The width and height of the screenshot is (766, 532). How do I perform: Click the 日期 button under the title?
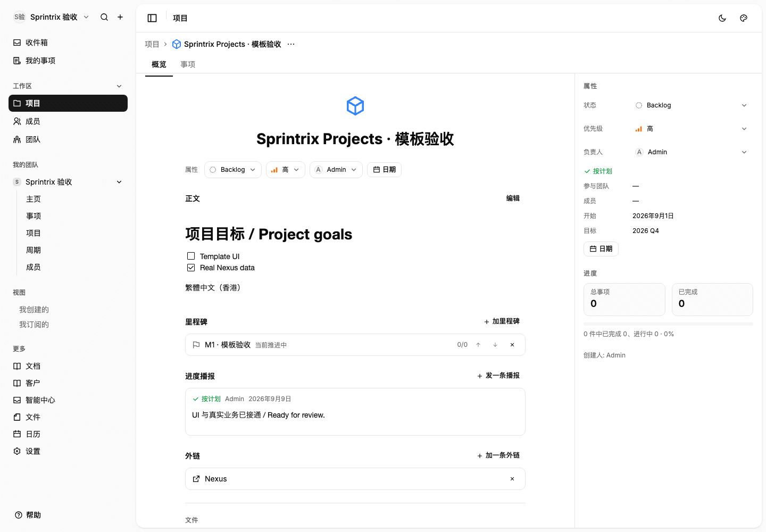[x=384, y=170]
